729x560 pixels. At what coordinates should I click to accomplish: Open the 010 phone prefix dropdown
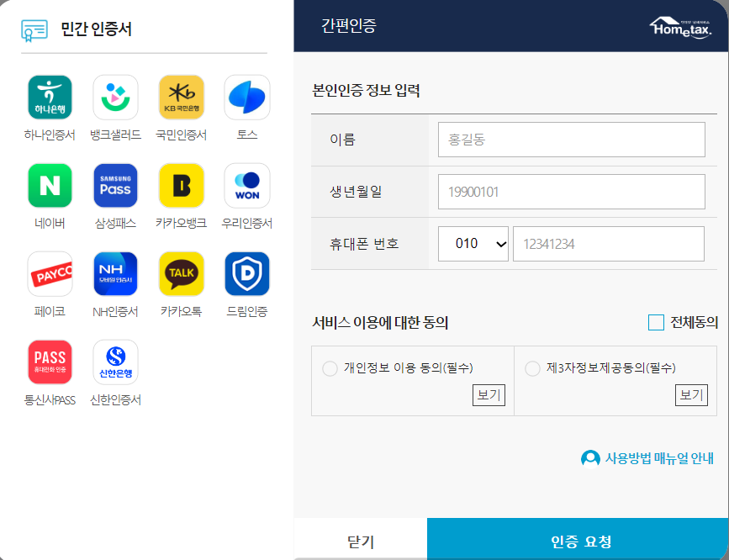473,244
